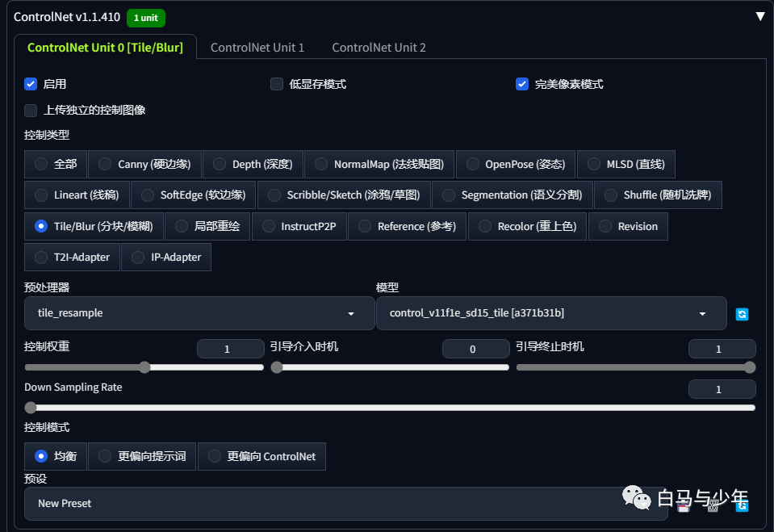Click the 控制权重 slider handle
The image size is (774, 532).
tap(144, 367)
